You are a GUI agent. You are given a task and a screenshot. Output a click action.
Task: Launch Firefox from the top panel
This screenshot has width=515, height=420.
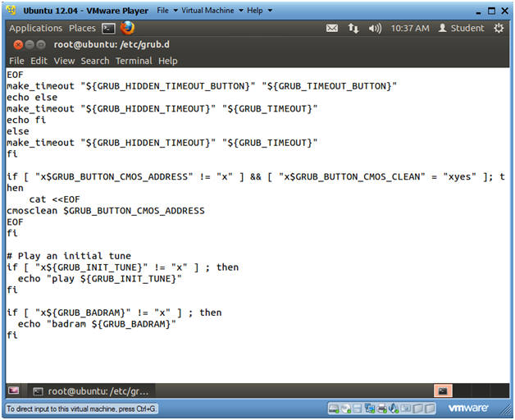[127, 28]
